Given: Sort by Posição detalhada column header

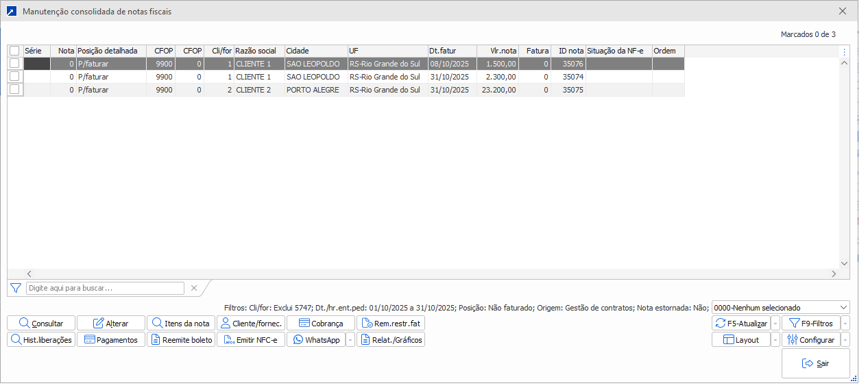Looking at the screenshot, I should [111, 51].
